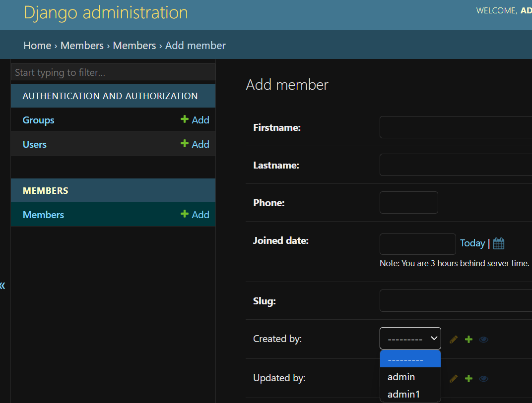Open the Users link in the sidebar

click(x=34, y=144)
